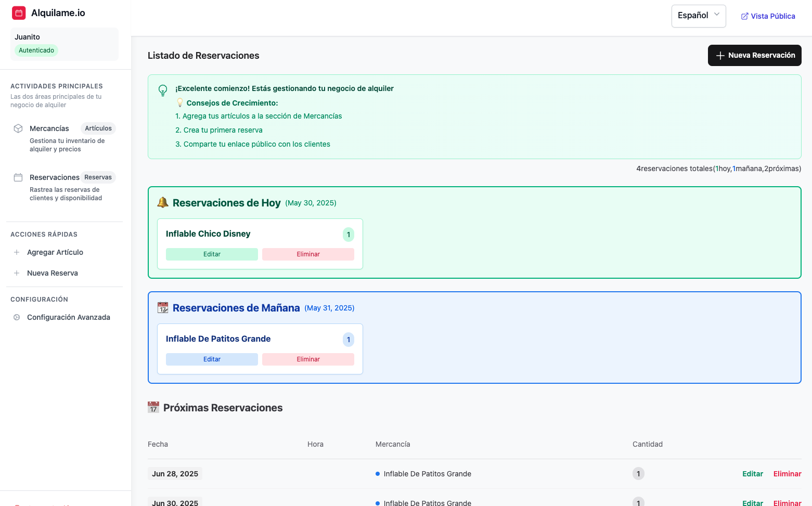Go to Mercancías section

(x=49, y=128)
